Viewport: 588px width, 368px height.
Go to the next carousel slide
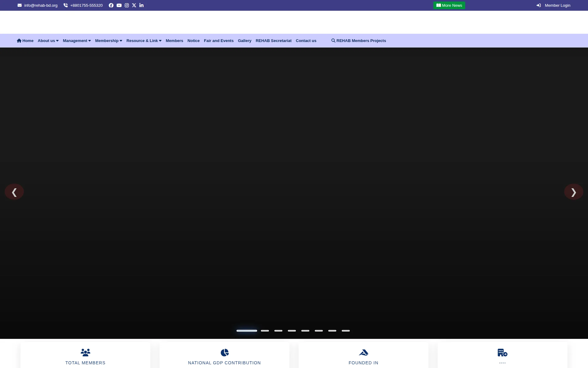coord(574,192)
